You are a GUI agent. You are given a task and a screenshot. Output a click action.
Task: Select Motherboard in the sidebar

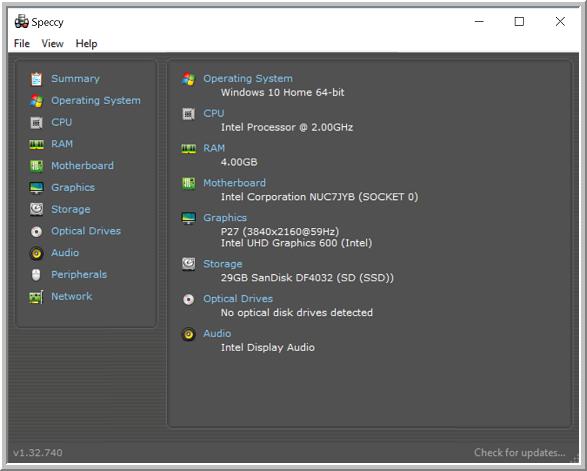82,165
